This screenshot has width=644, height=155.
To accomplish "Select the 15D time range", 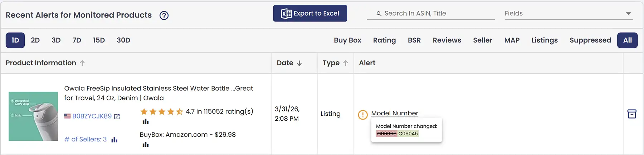I will click(x=99, y=40).
